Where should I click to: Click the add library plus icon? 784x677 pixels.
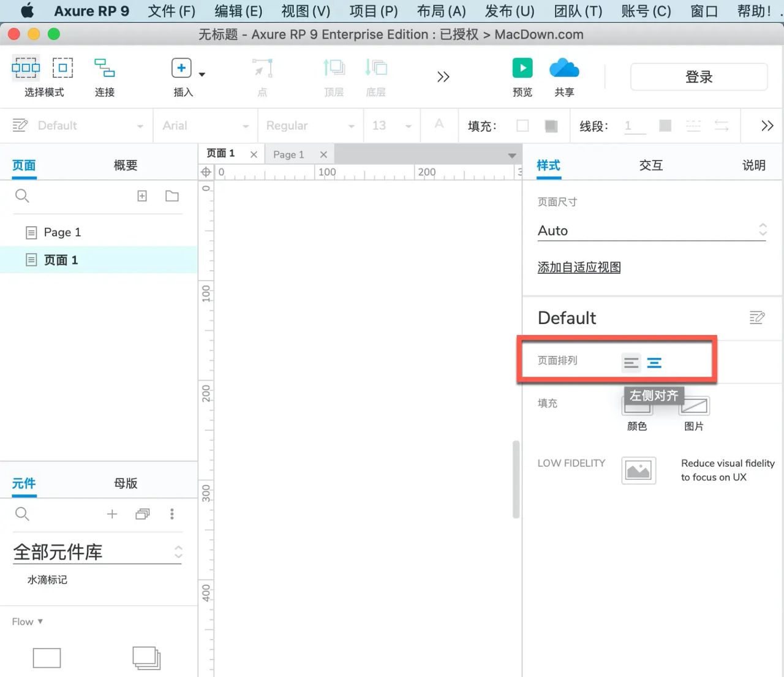click(112, 514)
